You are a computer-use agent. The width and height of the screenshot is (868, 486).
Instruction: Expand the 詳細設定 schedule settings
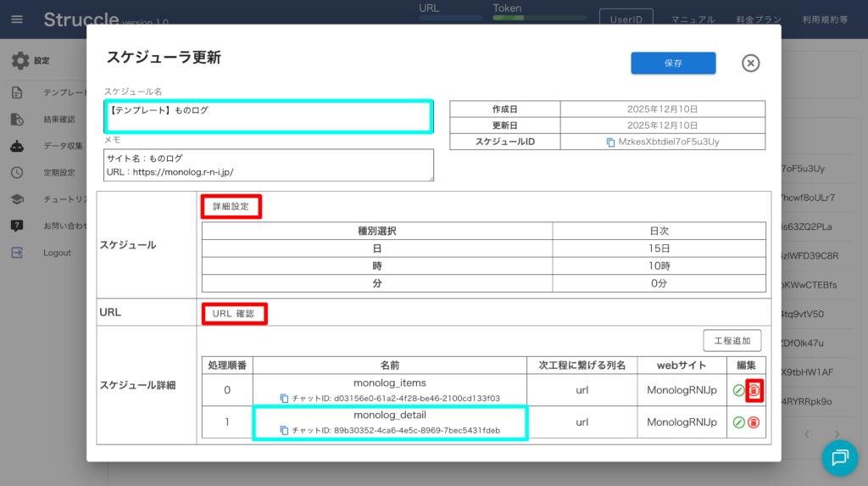[x=231, y=207]
